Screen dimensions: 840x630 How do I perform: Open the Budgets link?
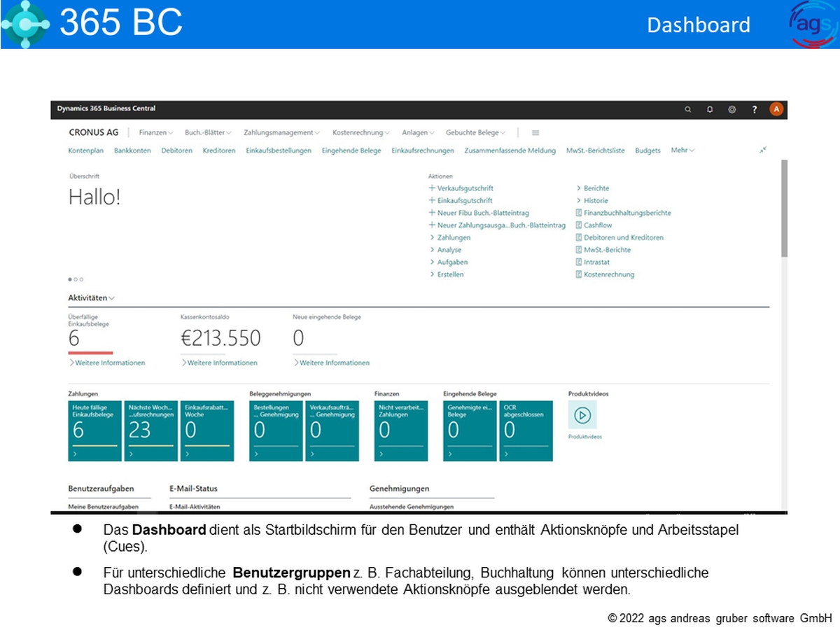[647, 150]
